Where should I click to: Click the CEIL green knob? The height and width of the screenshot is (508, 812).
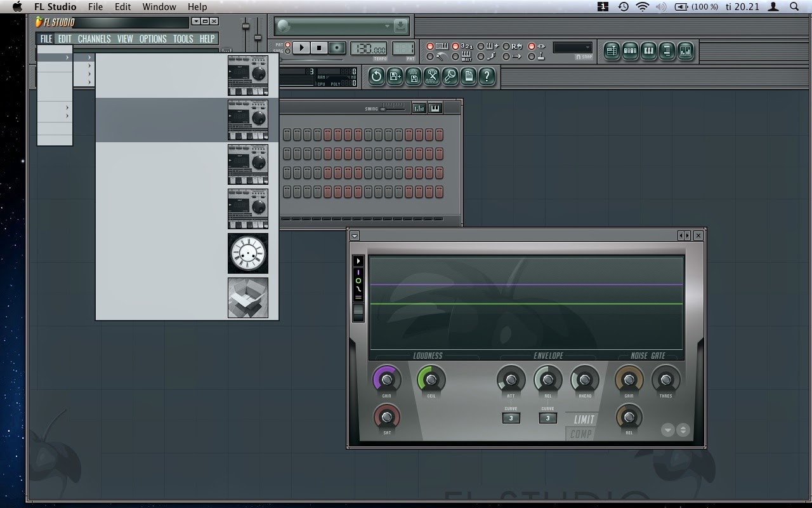point(431,380)
